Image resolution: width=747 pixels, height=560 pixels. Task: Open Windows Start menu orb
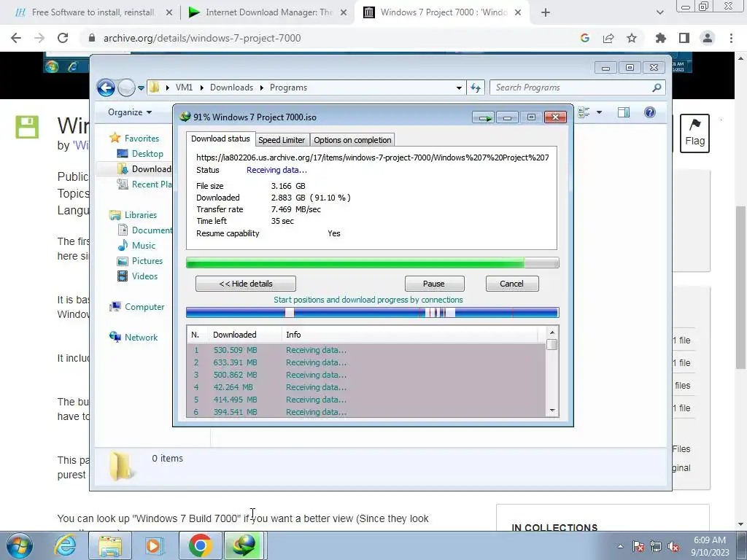20,545
